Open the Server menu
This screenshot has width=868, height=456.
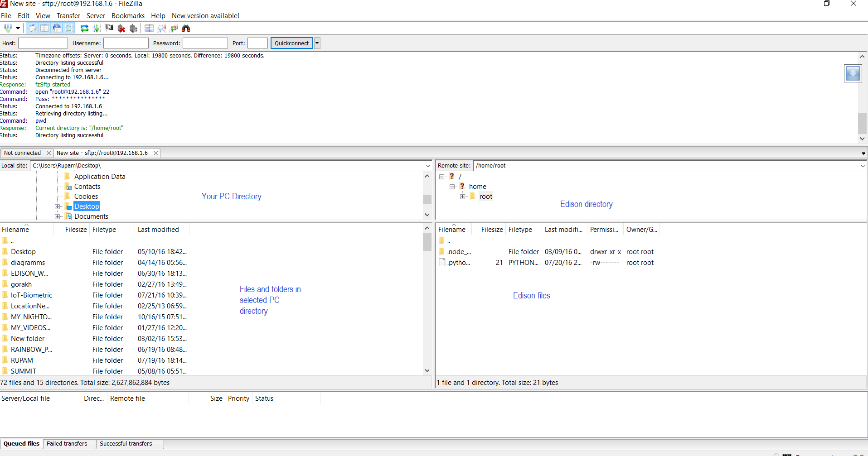click(96, 15)
